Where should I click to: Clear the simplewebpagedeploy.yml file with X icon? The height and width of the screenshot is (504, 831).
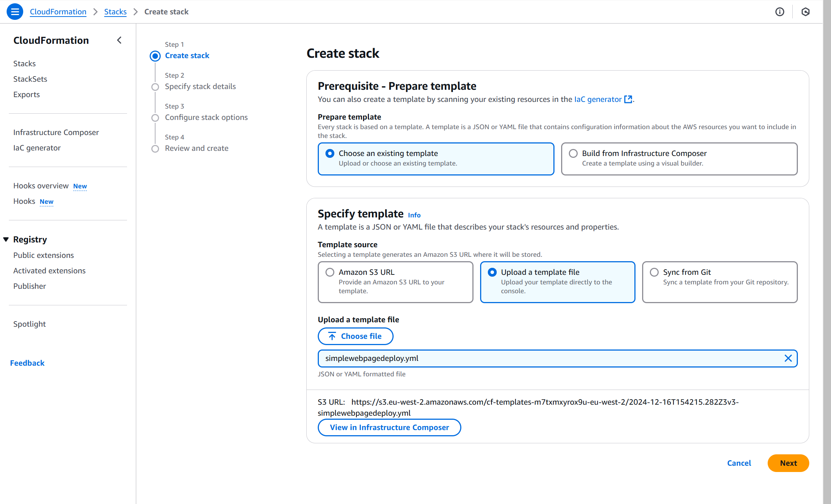click(x=788, y=358)
